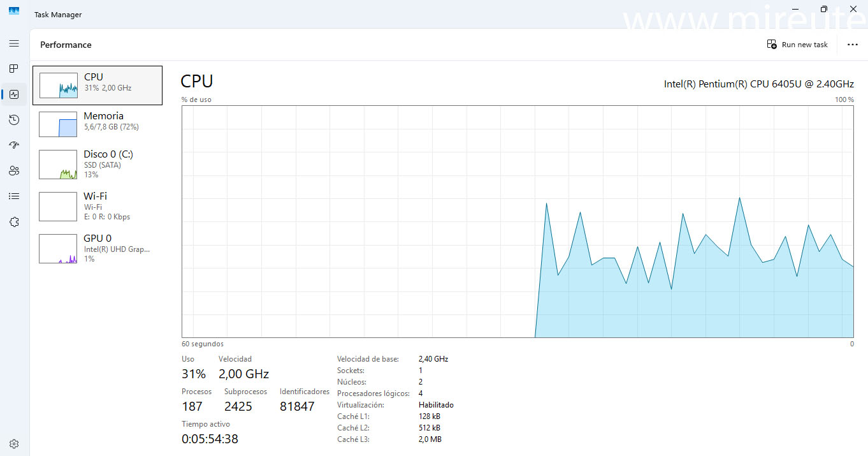Click the 100 % axis label
The image size is (868, 456).
(844, 99)
